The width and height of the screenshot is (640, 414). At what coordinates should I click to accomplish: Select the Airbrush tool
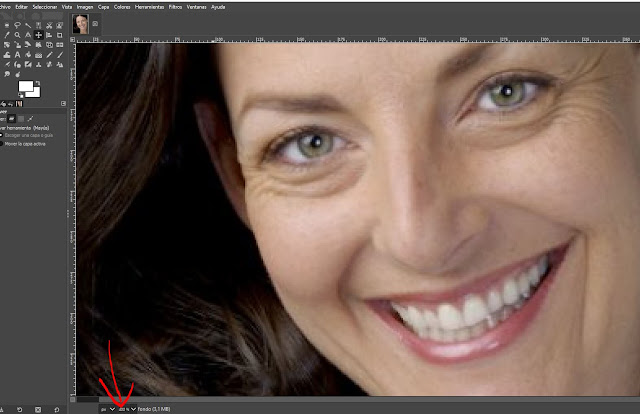(7, 65)
